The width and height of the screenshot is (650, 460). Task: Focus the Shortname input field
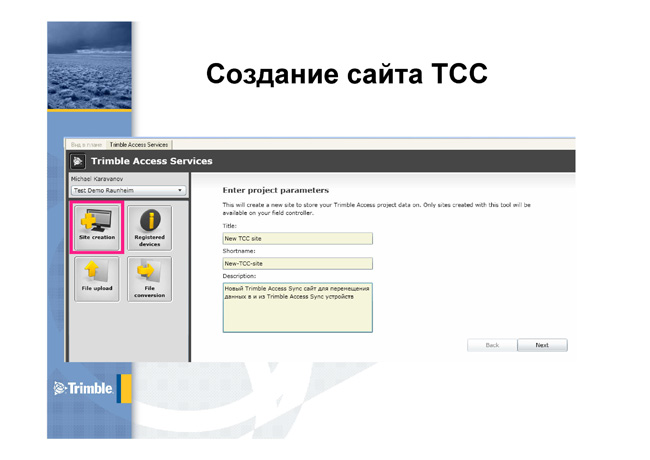(298, 264)
